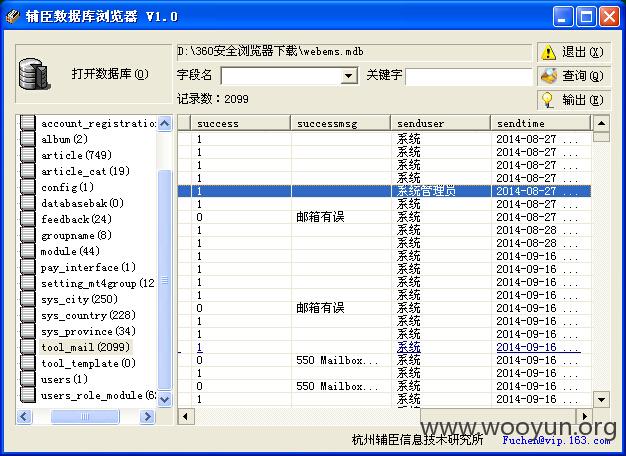Click the table icon next to feedback
Image resolution: width=626 pixels, height=456 pixels.
tap(28, 219)
